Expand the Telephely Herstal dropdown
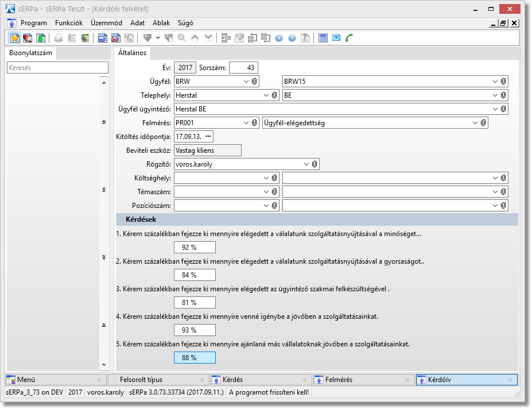The height and width of the screenshot is (409, 532). coord(266,95)
